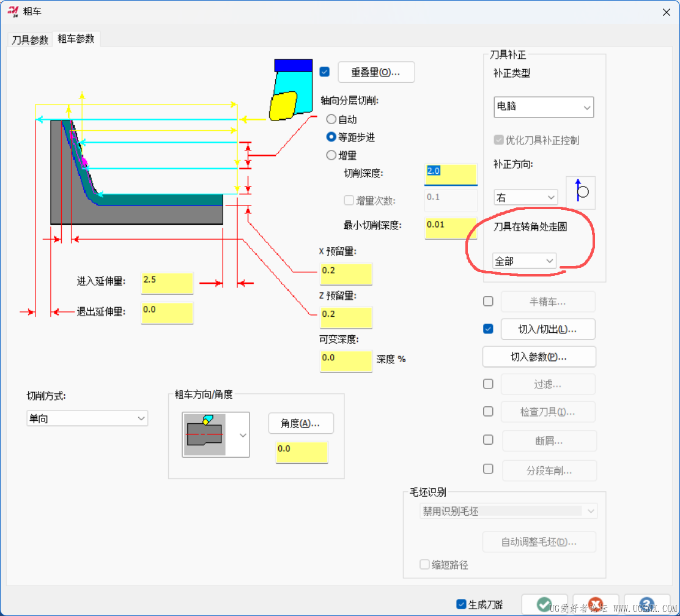Enable the 检查刀具 checkbox
The width and height of the screenshot is (680, 616).
[489, 411]
